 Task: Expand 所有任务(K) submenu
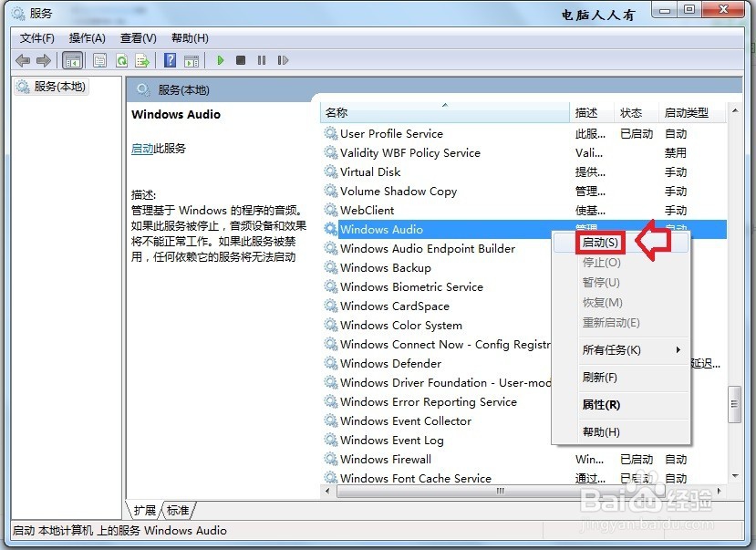(x=622, y=350)
